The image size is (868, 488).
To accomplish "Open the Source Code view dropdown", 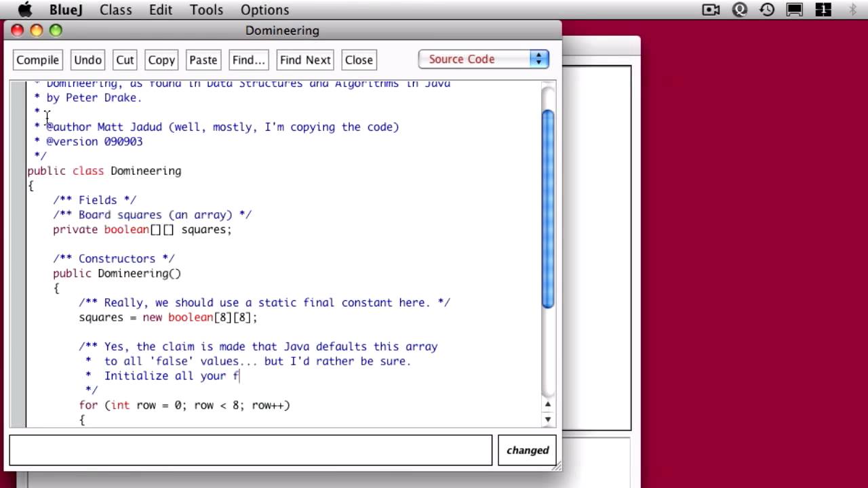I will coord(484,59).
